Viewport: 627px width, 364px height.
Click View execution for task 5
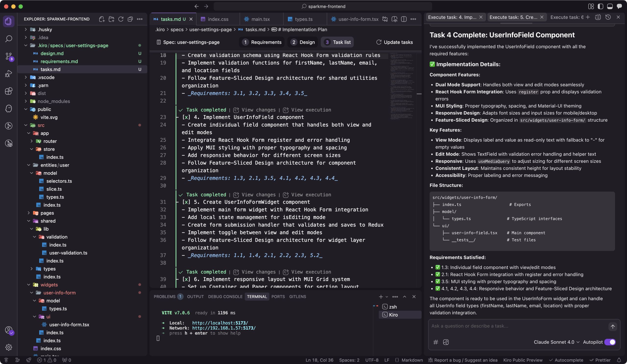tap(307, 195)
